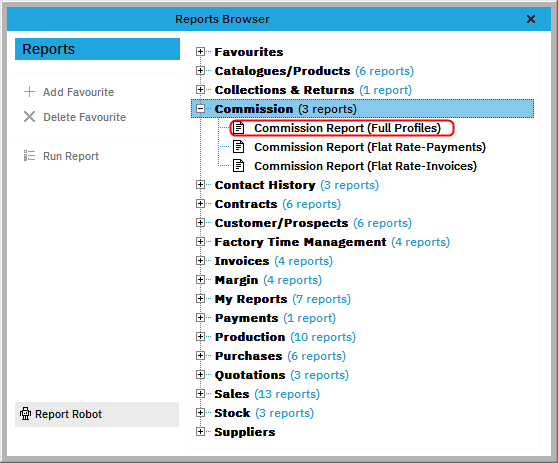Click the document icon for Commission Report (Full Profiles)
This screenshot has width=558, height=463.
[238, 128]
